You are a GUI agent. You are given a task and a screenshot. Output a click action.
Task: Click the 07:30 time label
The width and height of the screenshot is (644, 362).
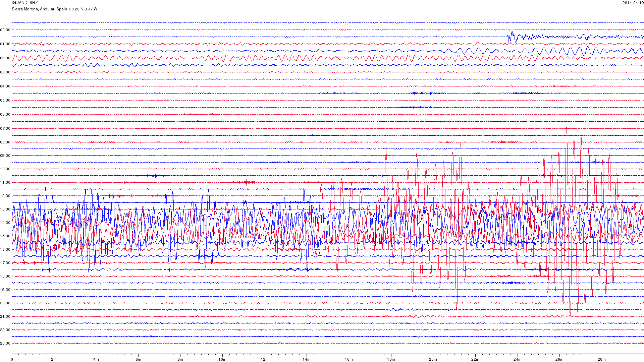pos(5,129)
